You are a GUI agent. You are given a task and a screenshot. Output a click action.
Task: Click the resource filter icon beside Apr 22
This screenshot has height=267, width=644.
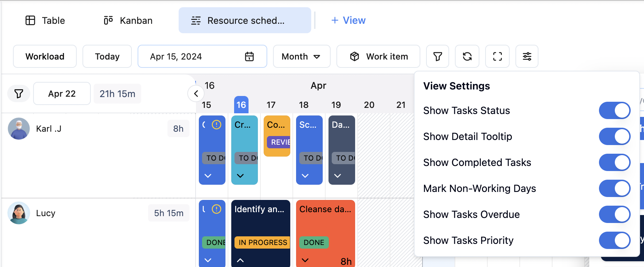click(19, 94)
